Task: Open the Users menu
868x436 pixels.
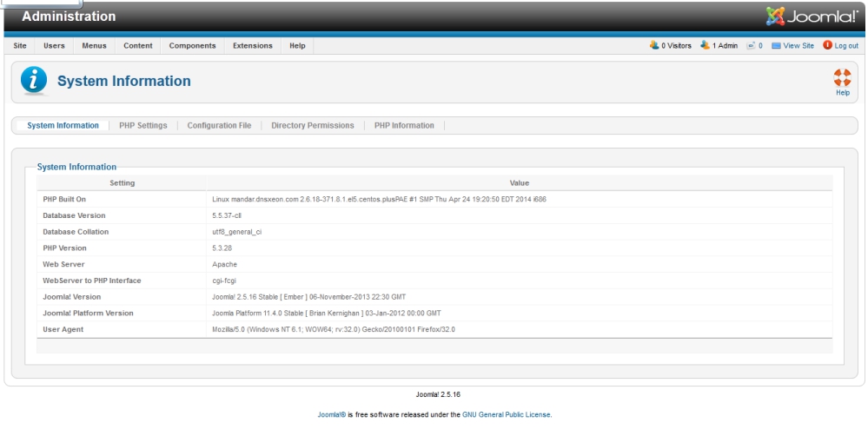Action: 54,45
